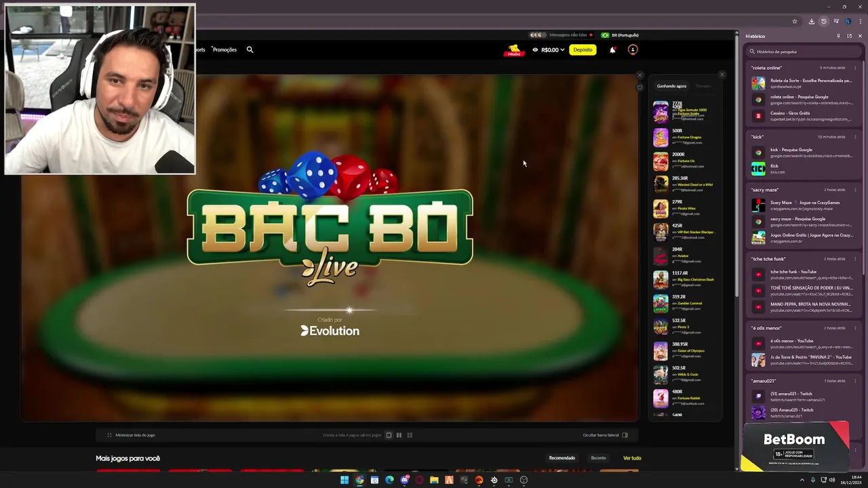Select four-screen grid layout icon
The height and width of the screenshot is (488, 868).
click(410, 435)
